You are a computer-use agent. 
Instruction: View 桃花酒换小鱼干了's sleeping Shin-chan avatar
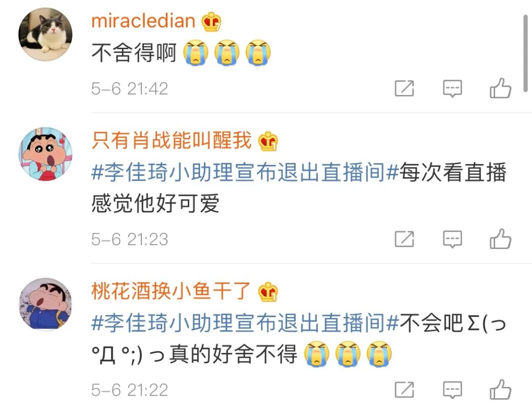coord(45,304)
